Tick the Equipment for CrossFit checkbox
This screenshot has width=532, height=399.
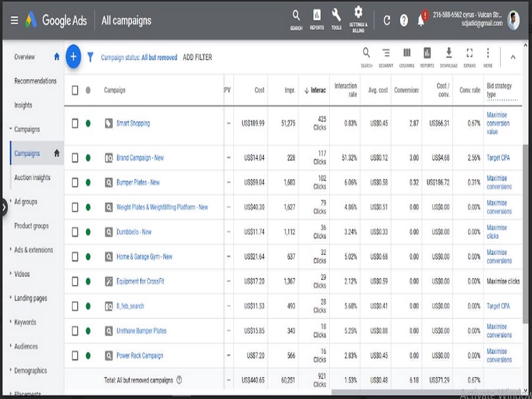pos(75,281)
